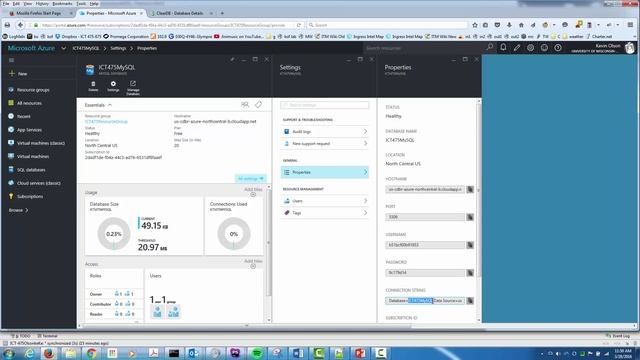Copy the Hostname value to clipboard
The image size is (640, 360).
click(x=470, y=189)
